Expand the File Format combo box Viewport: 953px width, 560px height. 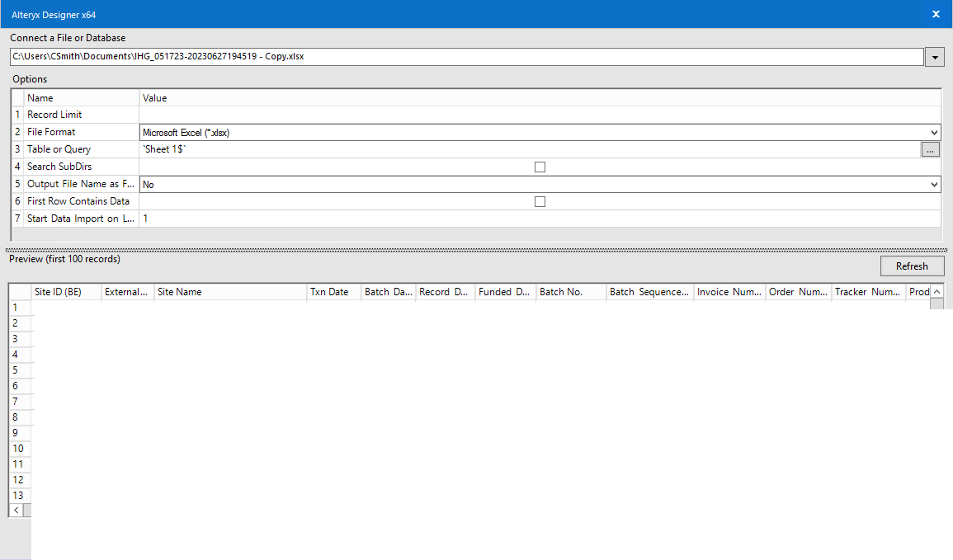[933, 132]
